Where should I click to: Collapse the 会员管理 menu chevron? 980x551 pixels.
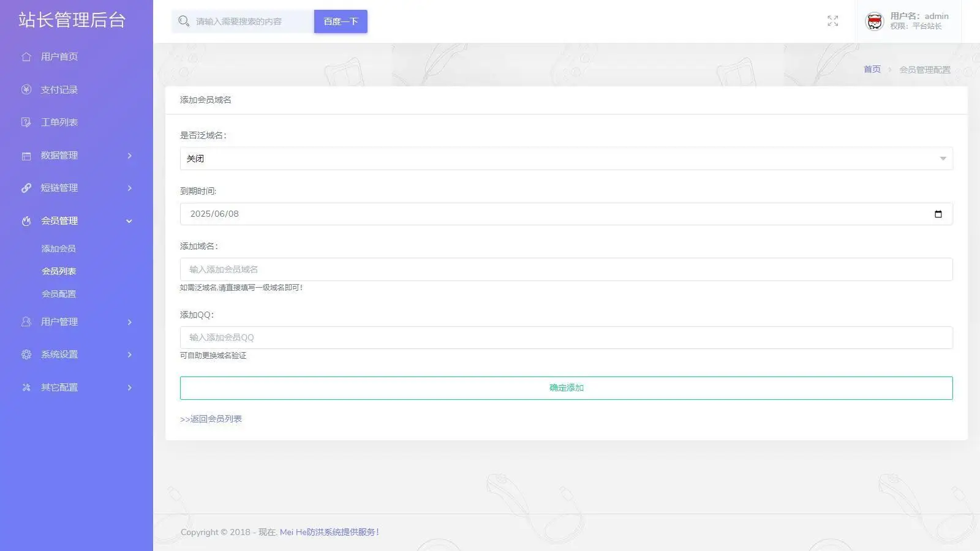coord(129,221)
